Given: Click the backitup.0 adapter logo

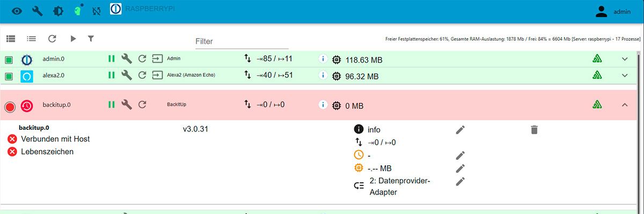Looking at the screenshot, I should (27, 106).
